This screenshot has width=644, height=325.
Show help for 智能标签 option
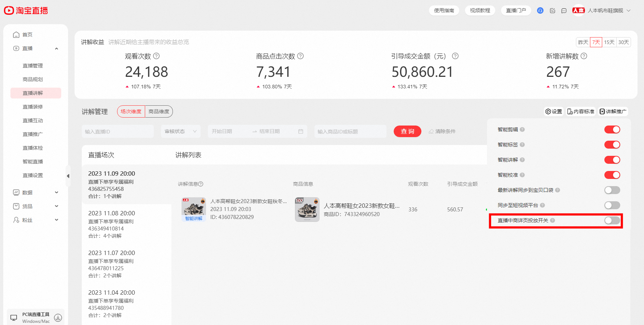coord(522,145)
